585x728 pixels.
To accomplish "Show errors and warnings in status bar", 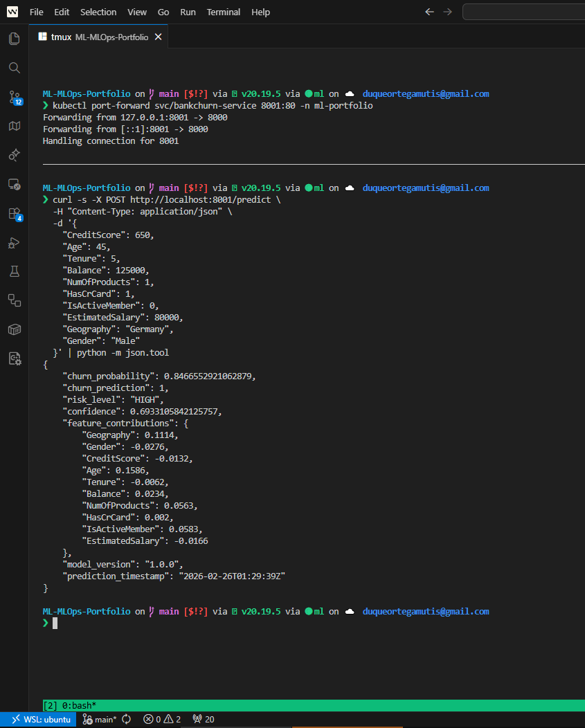I will 161,720.
